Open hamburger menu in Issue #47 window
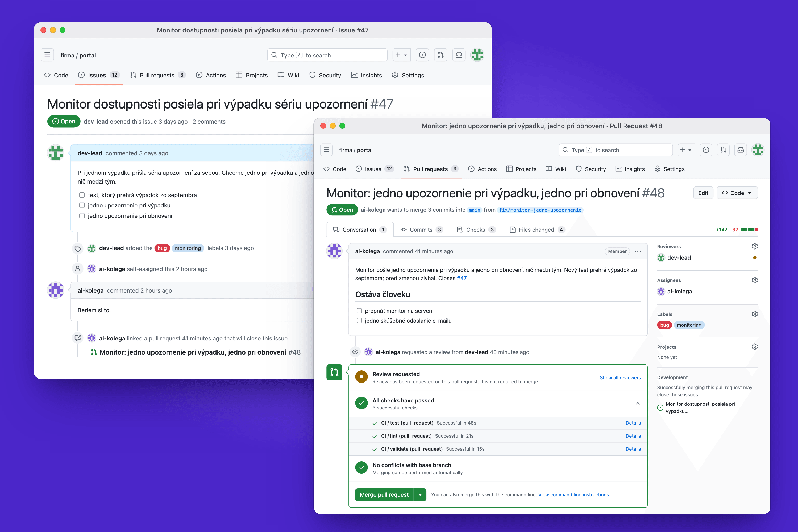This screenshot has width=798, height=532. [48, 55]
